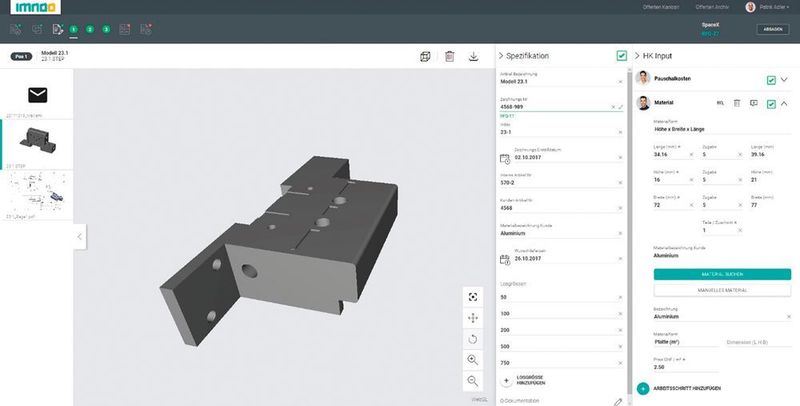Go to step 2 in the toolbar
The height and width of the screenshot is (406, 800).
click(90, 29)
